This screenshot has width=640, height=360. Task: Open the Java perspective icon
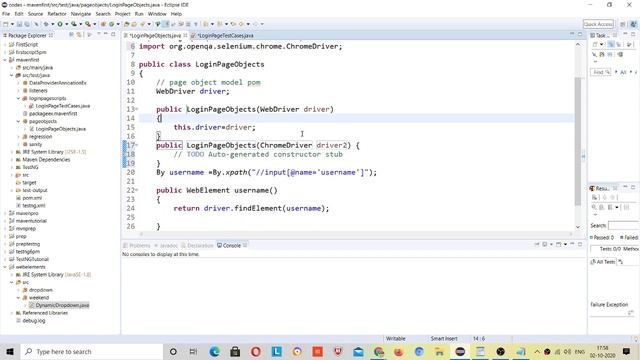(633, 24)
